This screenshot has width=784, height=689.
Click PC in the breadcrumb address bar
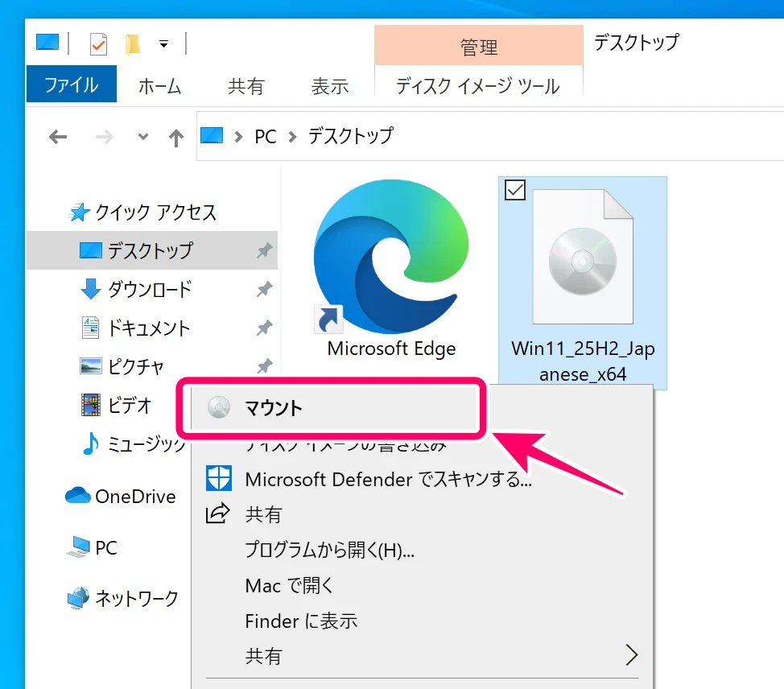266,137
